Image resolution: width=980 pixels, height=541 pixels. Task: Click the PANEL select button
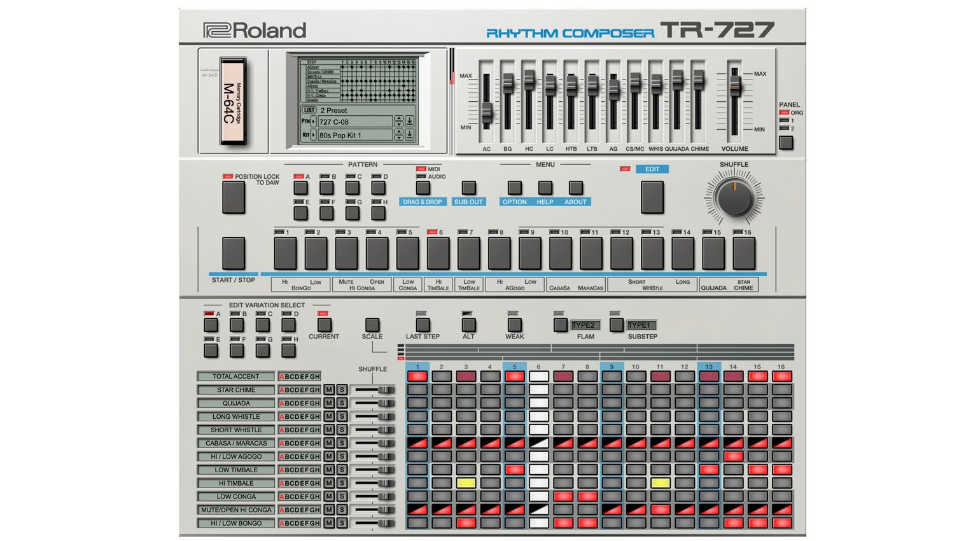(x=787, y=143)
